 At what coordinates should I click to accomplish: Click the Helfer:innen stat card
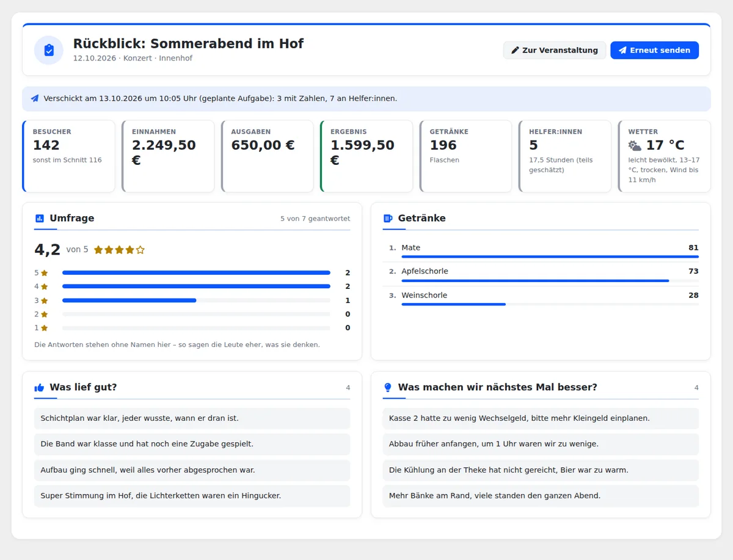pyautogui.click(x=565, y=156)
